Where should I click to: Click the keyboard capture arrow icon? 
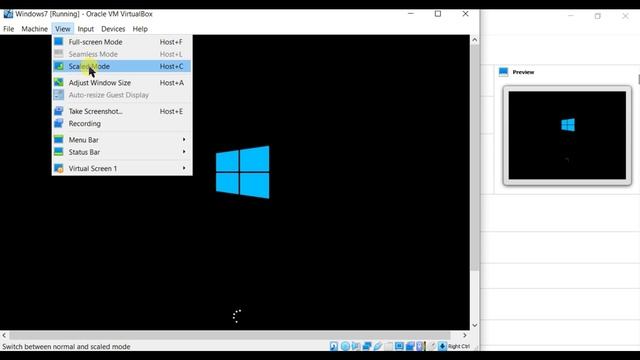(x=442, y=346)
